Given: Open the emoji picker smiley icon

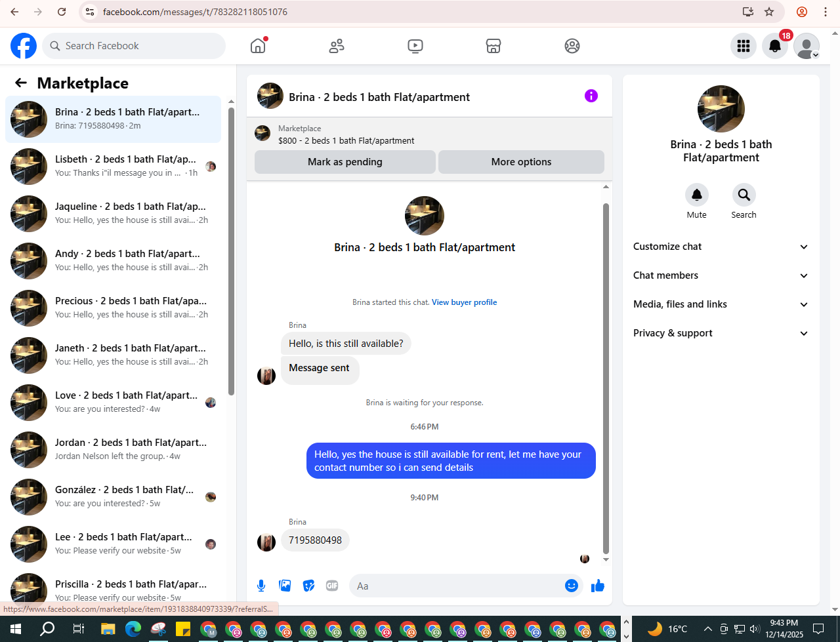Looking at the screenshot, I should click(x=572, y=586).
